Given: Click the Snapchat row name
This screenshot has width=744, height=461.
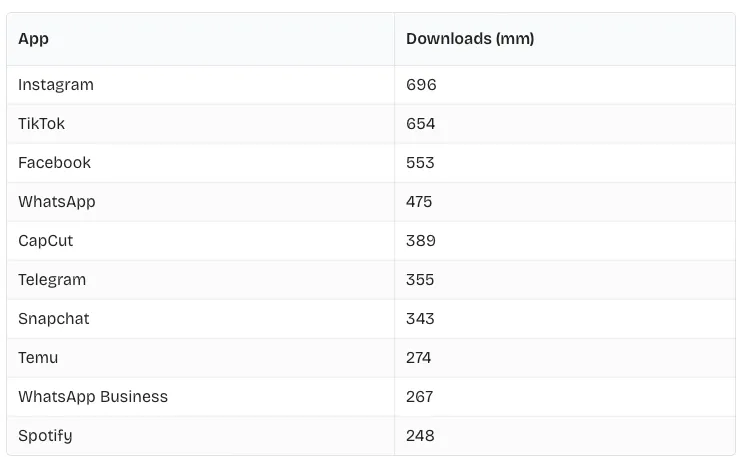Looking at the screenshot, I should (54, 319).
